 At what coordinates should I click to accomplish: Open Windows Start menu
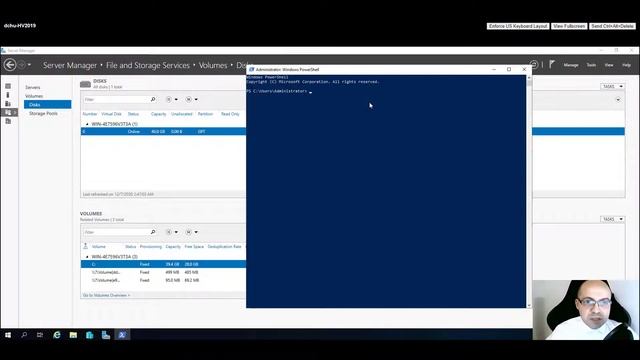click(x=8, y=335)
